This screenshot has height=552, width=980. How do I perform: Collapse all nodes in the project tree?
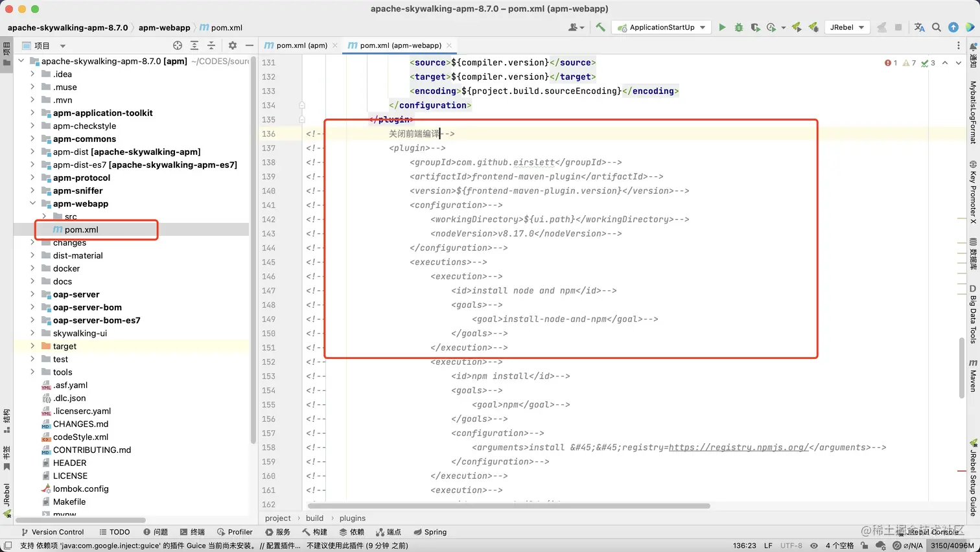coord(211,45)
